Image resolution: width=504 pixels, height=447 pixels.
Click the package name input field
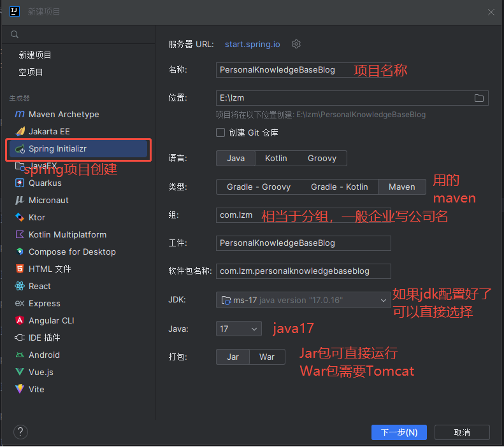pyautogui.click(x=303, y=271)
